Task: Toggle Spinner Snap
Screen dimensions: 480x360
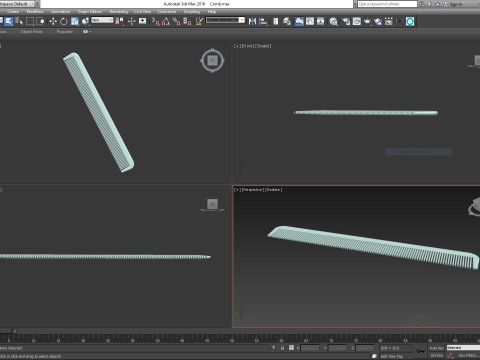Action: tap(187, 21)
